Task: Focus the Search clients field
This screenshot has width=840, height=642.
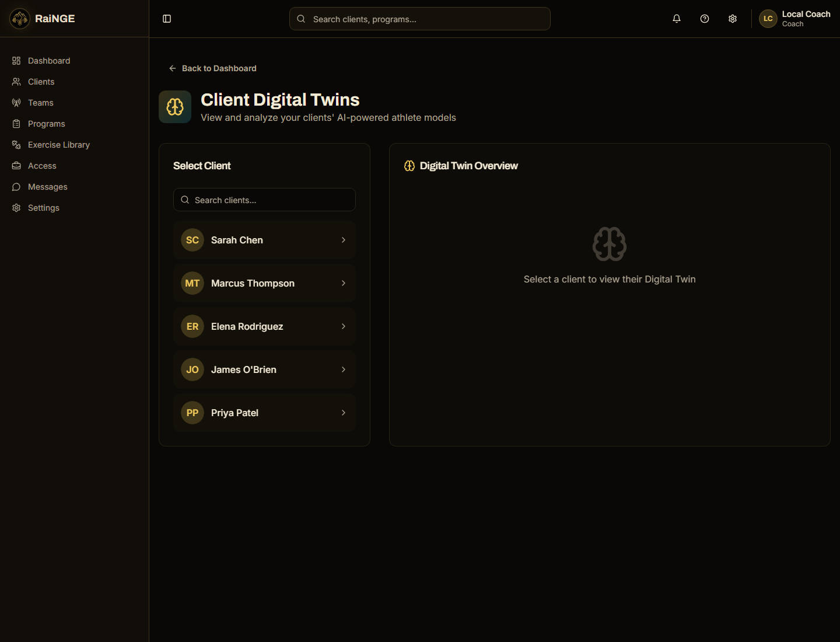Action: (264, 200)
